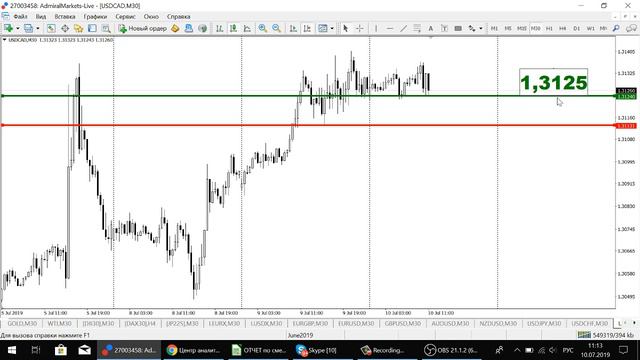640x360 pixels.
Task: Click the Новый ордер button
Action: (x=143, y=28)
